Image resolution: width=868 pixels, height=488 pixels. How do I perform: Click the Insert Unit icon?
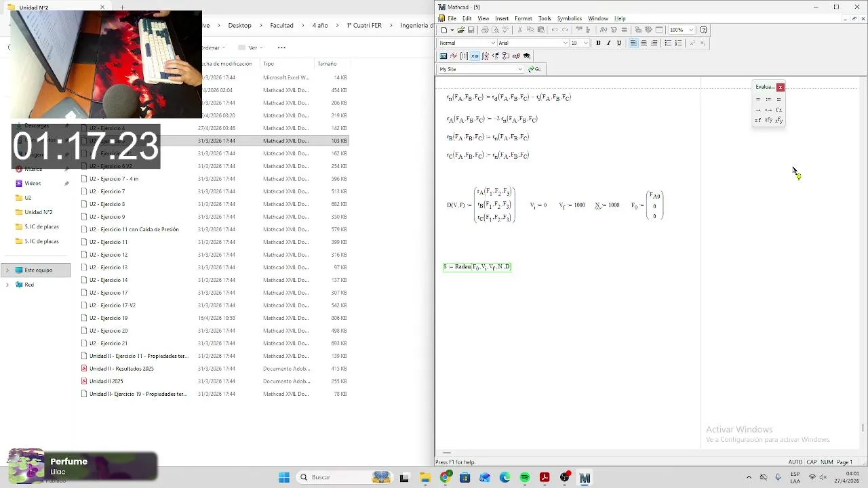click(x=614, y=30)
